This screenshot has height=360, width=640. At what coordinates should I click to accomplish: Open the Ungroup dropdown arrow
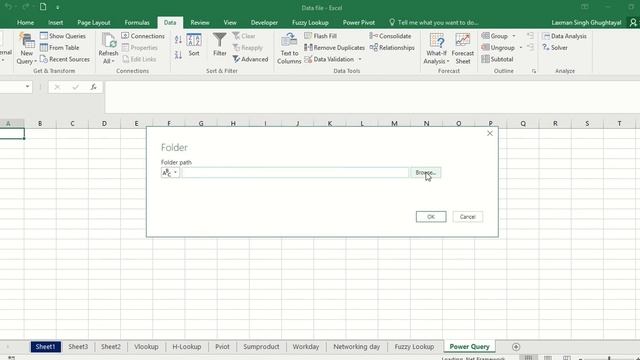(521, 48)
